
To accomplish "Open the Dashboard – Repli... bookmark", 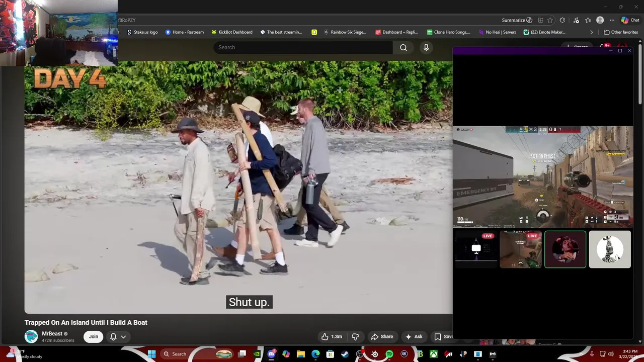I will point(396,32).
